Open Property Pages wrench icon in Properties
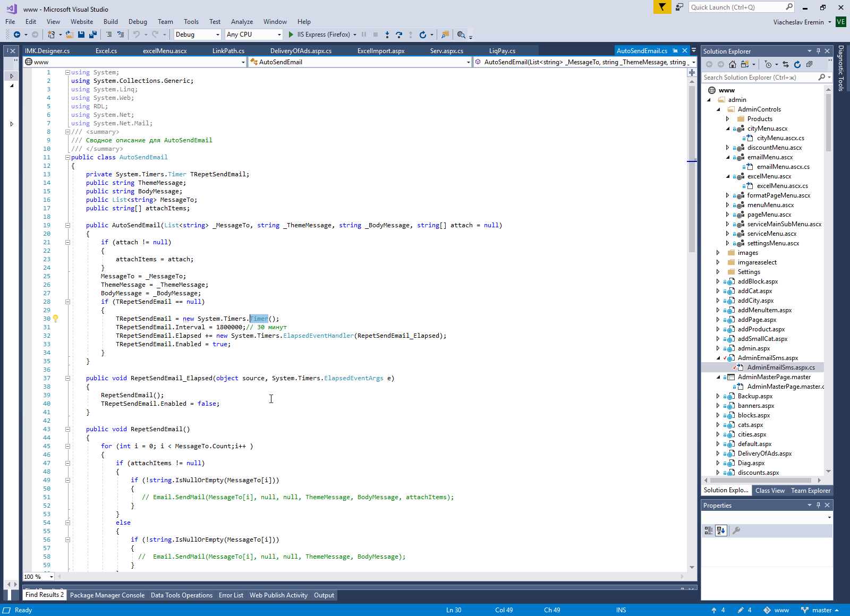 736,530
